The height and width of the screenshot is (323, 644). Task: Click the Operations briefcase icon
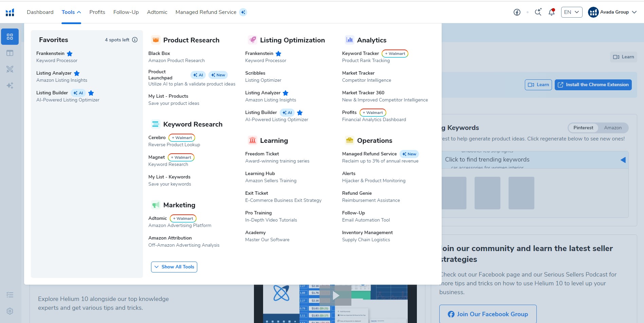click(349, 140)
